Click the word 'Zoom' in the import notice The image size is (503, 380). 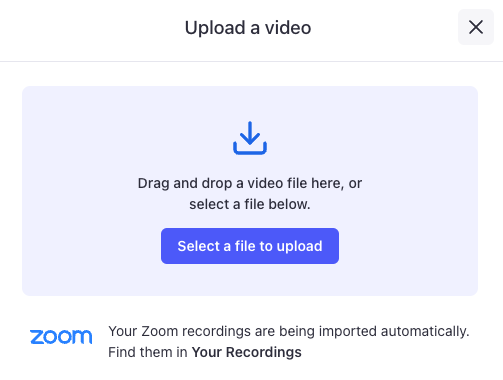pyautogui.click(x=160, y=331)
